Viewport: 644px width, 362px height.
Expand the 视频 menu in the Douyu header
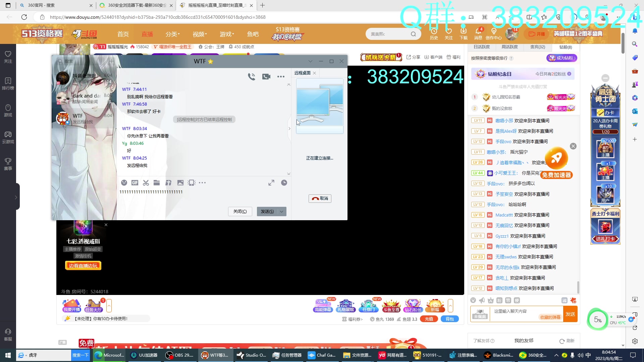200,34
